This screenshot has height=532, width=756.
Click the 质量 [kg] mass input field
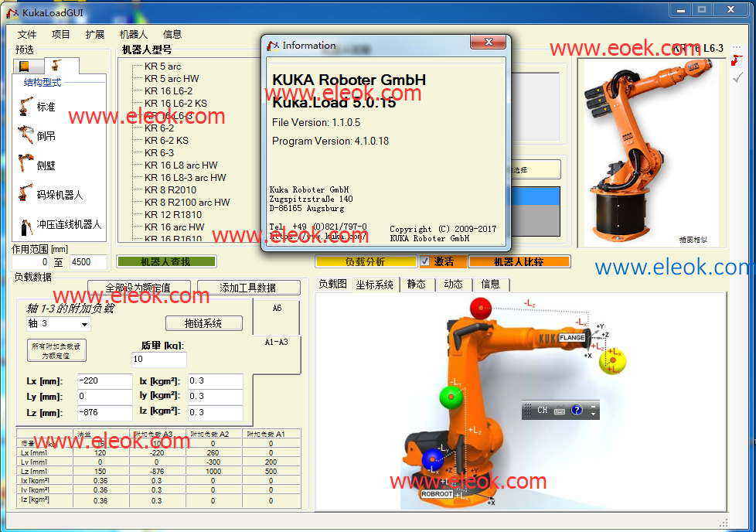[158, 359]
